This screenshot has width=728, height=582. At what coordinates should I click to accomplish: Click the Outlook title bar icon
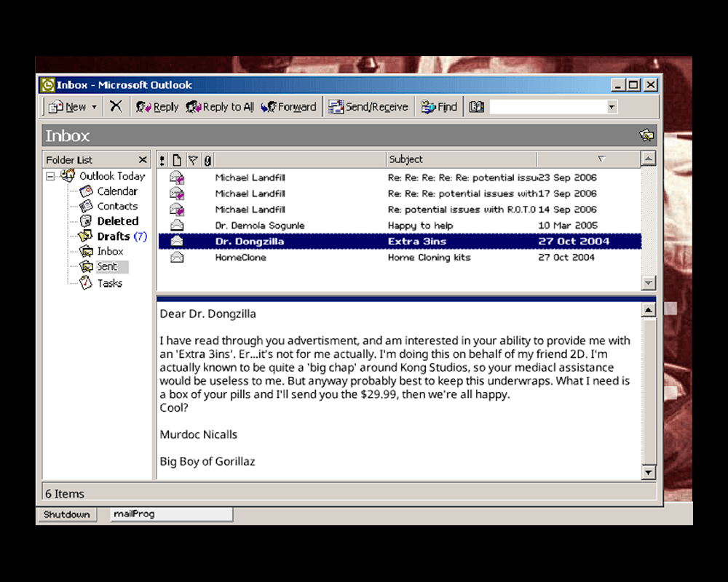(x=47, y=85)
